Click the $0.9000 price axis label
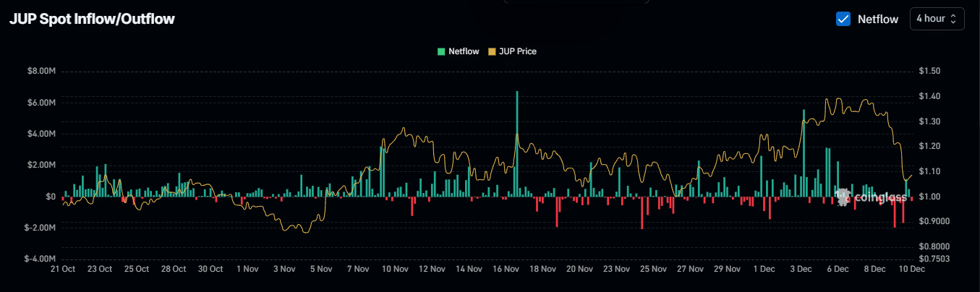This screenshot has width=980, height=292. [934, 221]
